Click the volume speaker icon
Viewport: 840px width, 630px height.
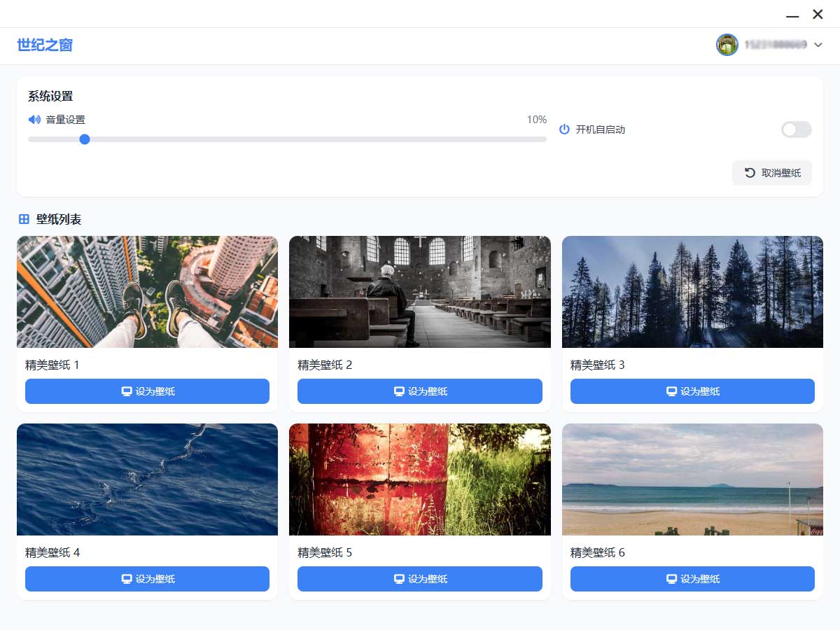point(34,120)
